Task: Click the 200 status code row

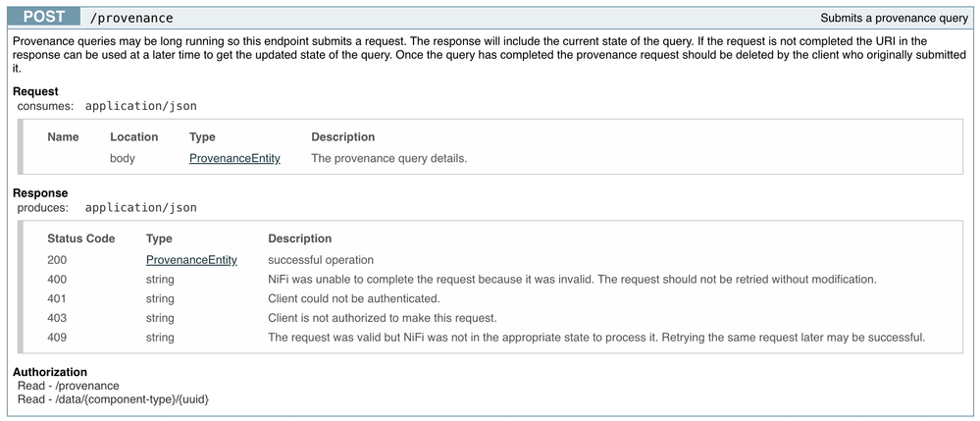Action: (492, 260)
